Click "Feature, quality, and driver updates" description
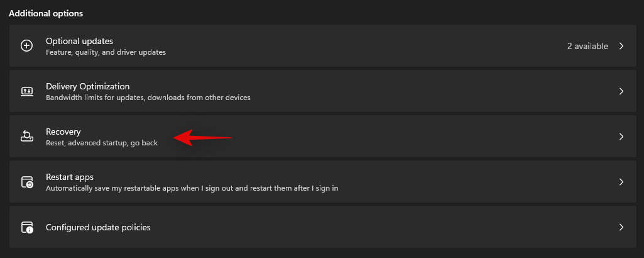The image size is (644, 258). [x=106, y=52]
